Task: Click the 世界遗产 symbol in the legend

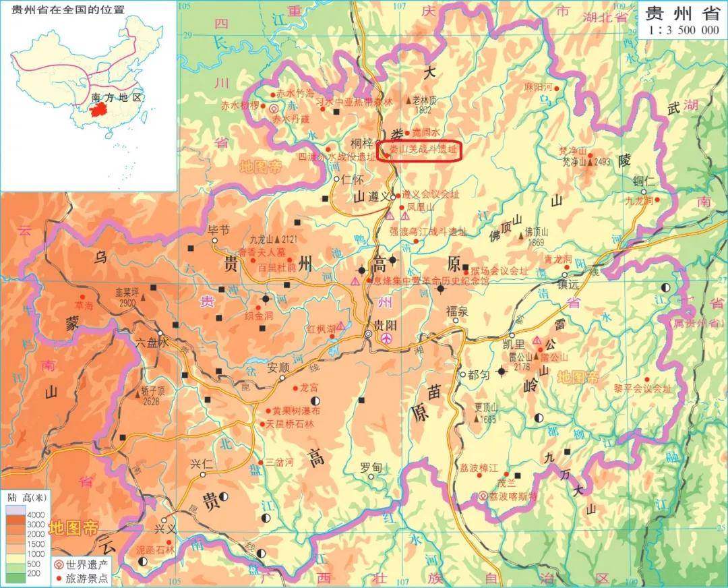Action: tap(59, 565)
